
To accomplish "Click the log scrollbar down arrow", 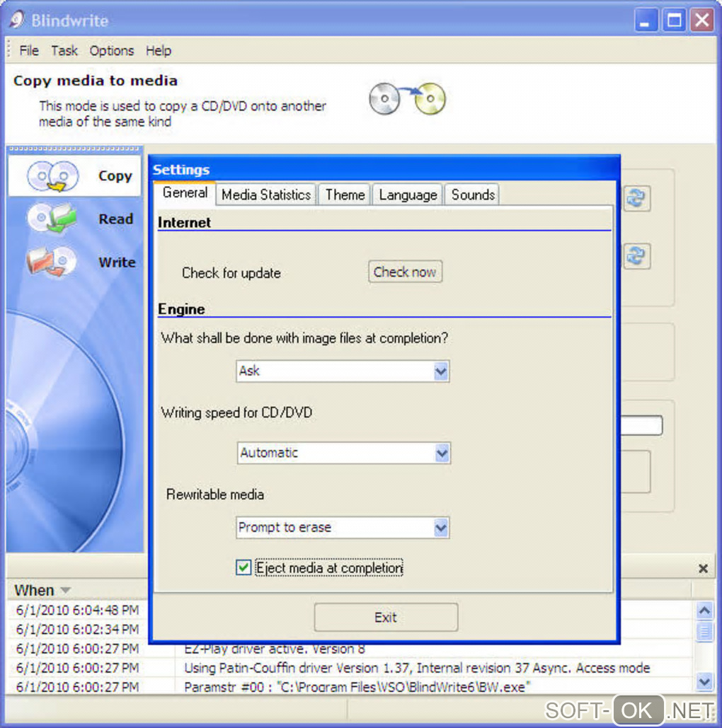I will pos(705,681).
